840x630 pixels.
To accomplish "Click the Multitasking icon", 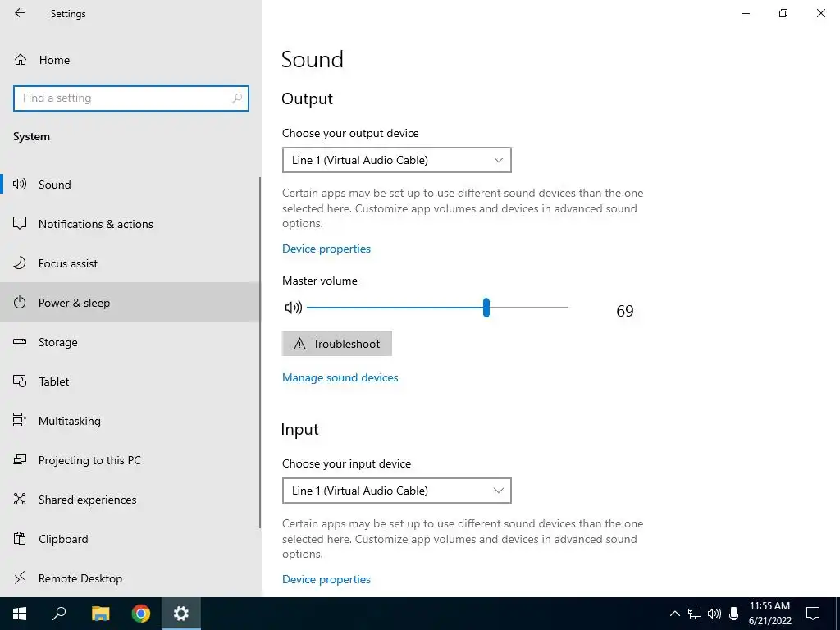I will pos(20,420).
